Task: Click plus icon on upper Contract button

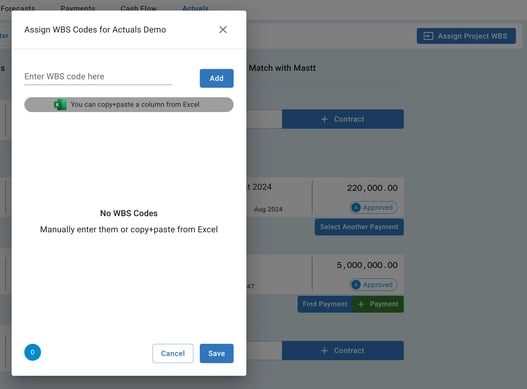Action: (324, 119)
